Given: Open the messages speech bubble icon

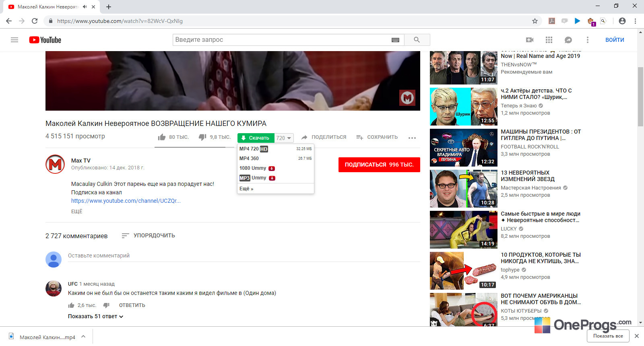Looking at the screenshot, I should pyautogui.click(x=568, y=40).
